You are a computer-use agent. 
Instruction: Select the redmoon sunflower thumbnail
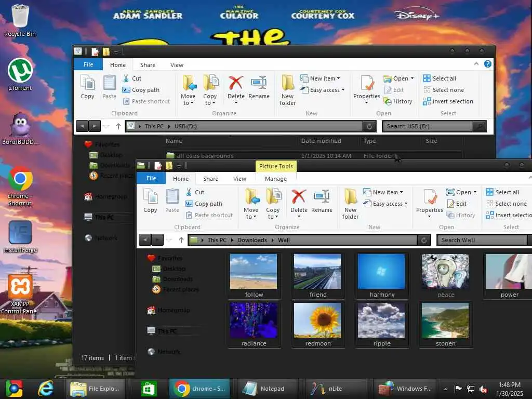317,324
